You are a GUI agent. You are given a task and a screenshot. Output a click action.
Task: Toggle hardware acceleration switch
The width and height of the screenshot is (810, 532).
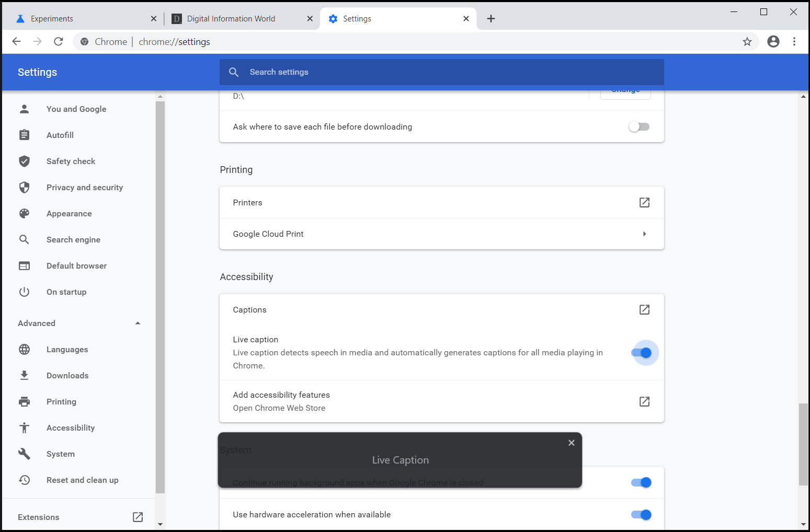point(641,515)
